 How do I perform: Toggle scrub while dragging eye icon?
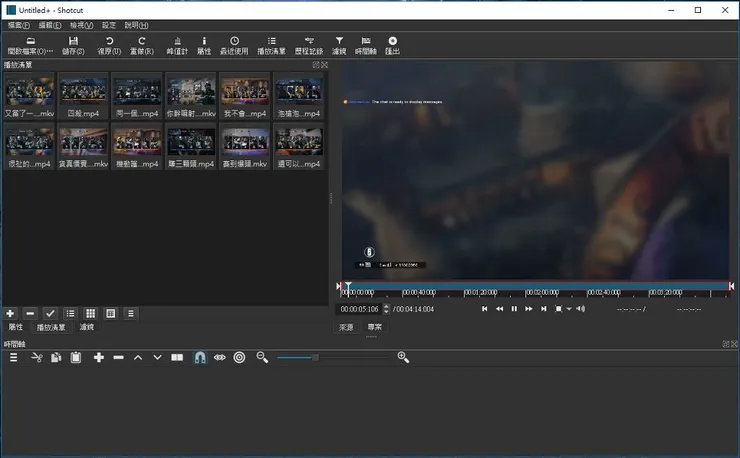(219, 357)
